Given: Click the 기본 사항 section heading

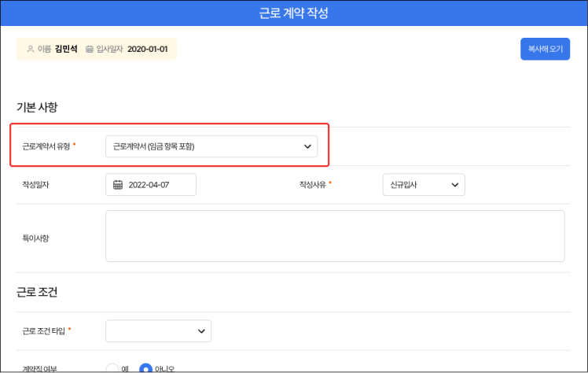Looking at the screenshot, I should [37, 107].
